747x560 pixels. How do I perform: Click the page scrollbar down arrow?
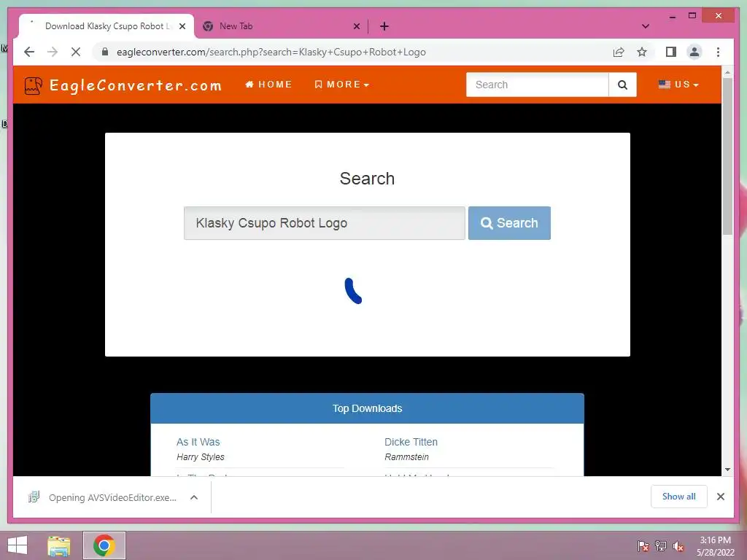727,470
